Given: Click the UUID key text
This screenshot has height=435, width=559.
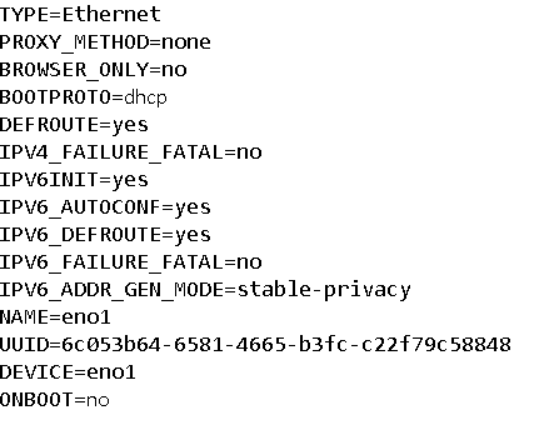Looking at the screenshot, I should coord(24,345).
